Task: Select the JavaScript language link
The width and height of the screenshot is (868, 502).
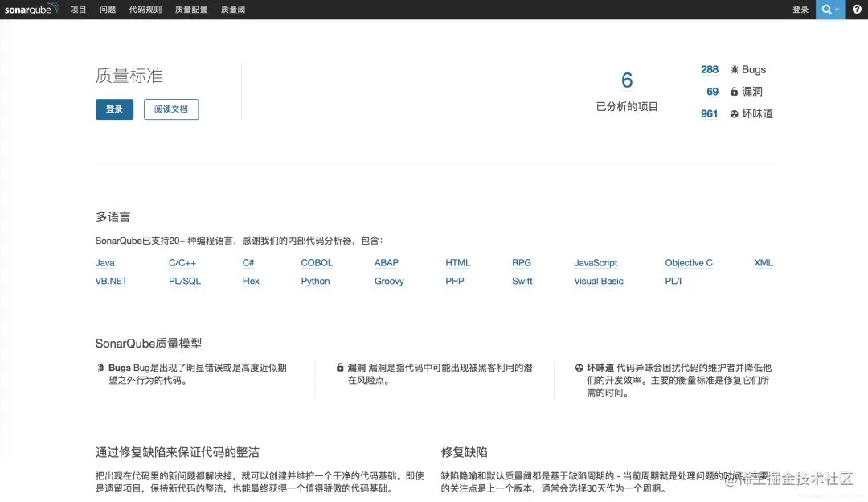Action: (x=596, y=262)
